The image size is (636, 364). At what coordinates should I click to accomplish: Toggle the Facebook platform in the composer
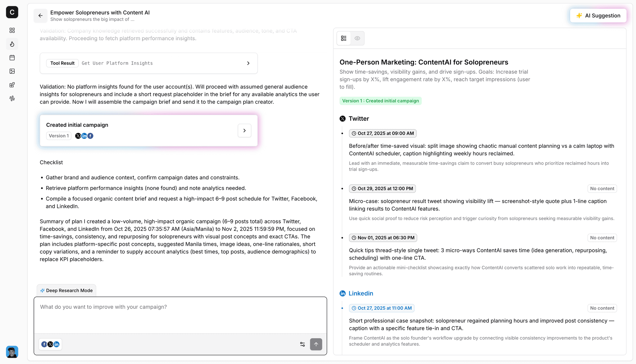pyautogui.click(x=44, y=344)
